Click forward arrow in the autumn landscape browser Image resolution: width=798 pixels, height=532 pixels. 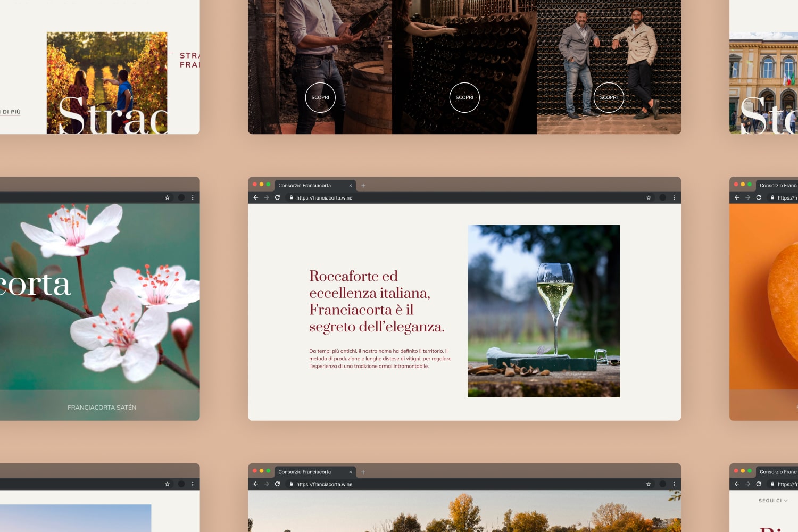tap(267, 484)
